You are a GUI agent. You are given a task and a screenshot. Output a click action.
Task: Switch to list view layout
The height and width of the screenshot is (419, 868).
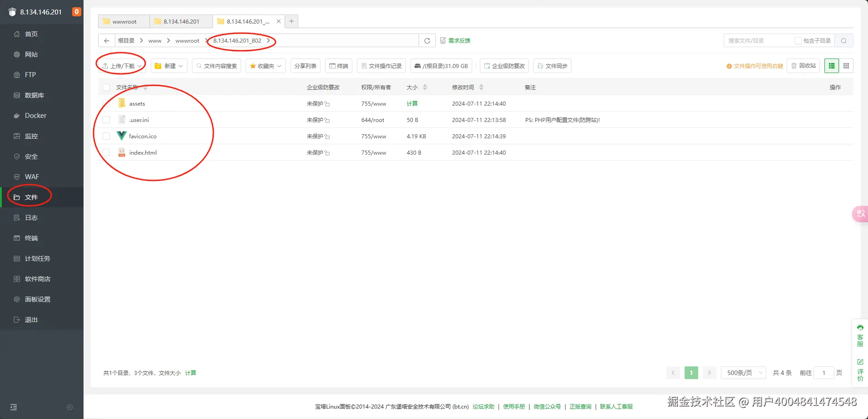[x=832, y=66]
